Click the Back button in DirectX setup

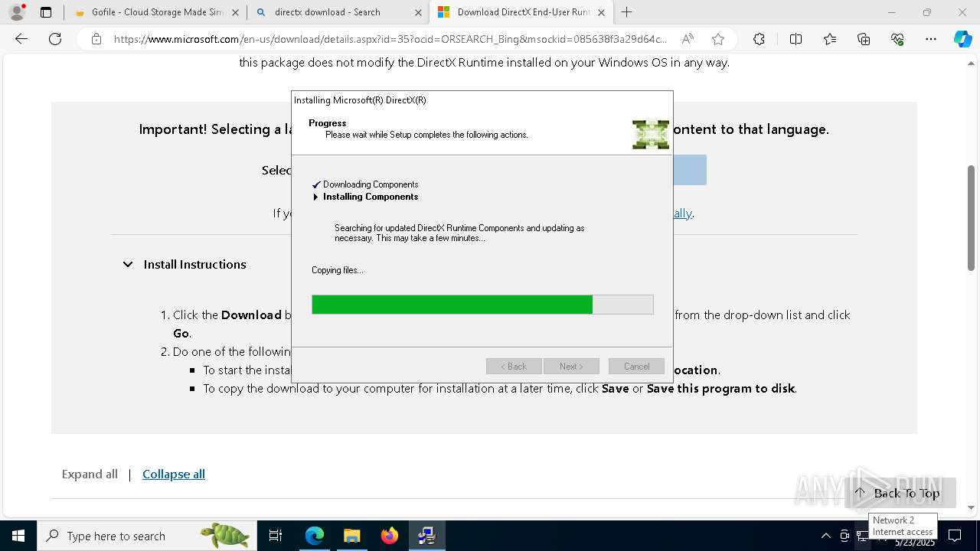tap(514, 367)
